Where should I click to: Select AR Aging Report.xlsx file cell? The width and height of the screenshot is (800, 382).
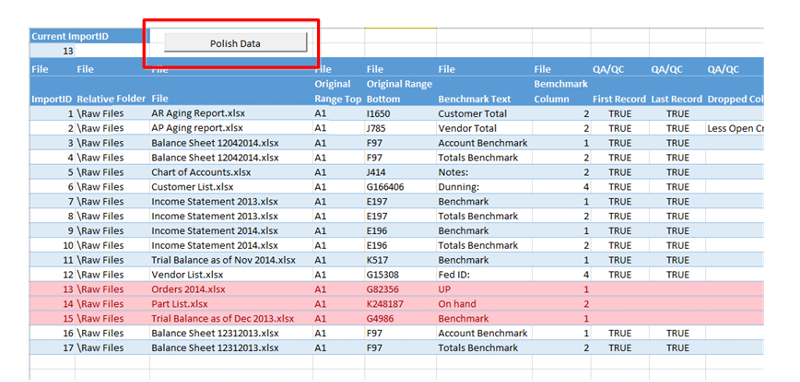[x=231, y=114]
